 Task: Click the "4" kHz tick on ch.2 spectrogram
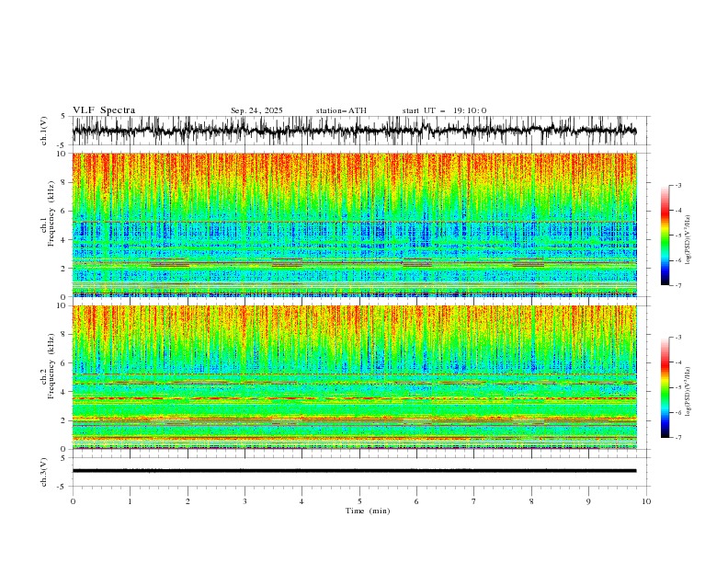(x=64, y=392)
